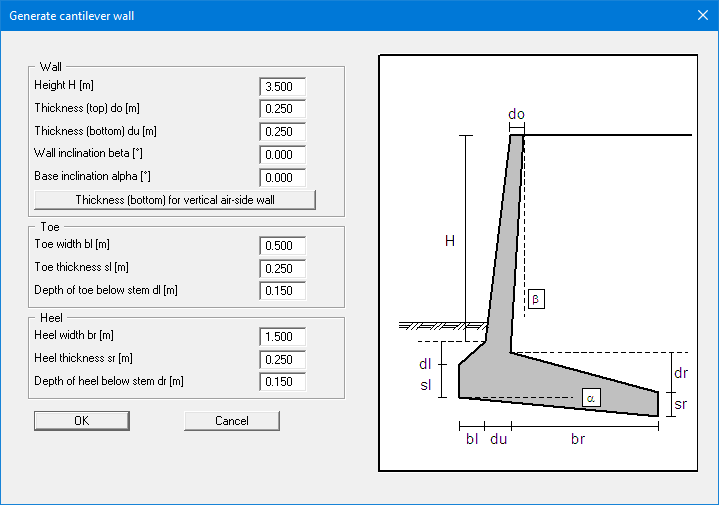Click the br dimension label in diagram
Image resolution: width=719 pixels, height=505 pixels.
tap(578, 439)
